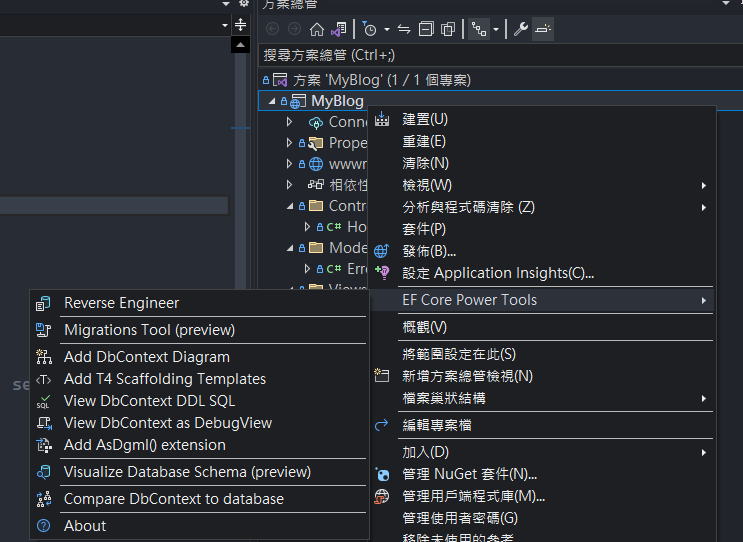Viewport: 743px width, 542px height.
Task: Click the About question mark icon
Action: click(x=44, y=526)
